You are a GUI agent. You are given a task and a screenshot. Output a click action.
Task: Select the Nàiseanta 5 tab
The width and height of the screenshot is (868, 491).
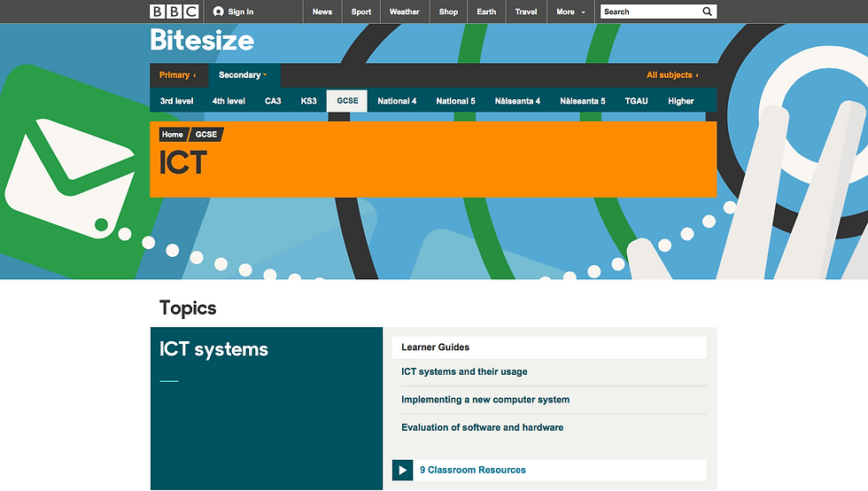(x=583, y=101)
